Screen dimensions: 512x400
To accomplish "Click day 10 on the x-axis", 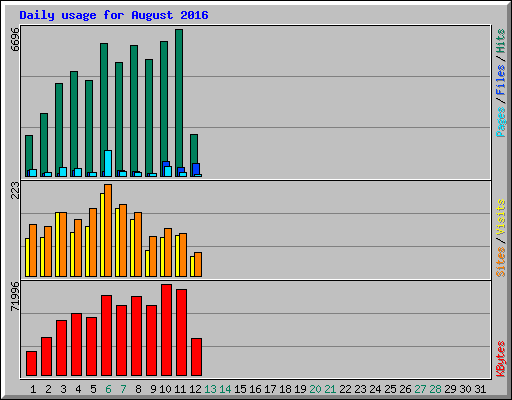I will pos(165,389).
